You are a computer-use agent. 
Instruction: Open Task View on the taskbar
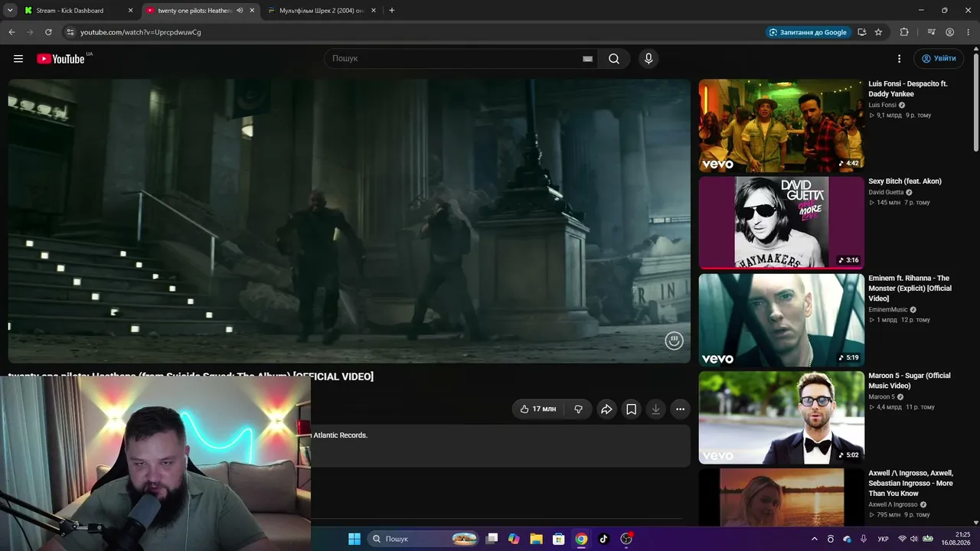(492, 539)
